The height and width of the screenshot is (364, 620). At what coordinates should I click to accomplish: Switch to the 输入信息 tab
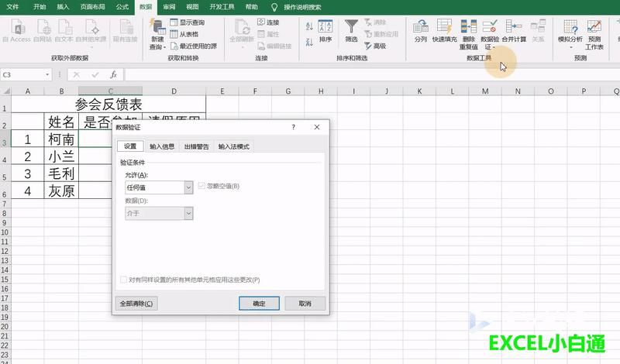pos(162,146)
